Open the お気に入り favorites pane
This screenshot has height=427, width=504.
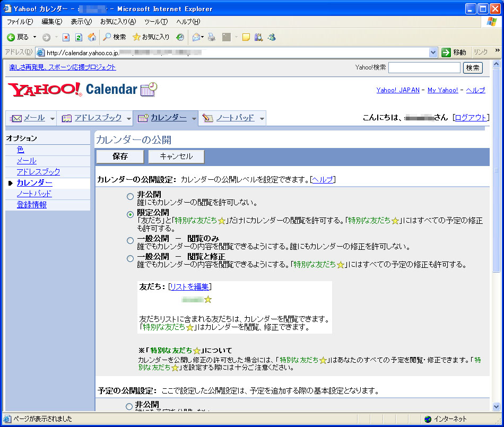[x=151, y=37]
